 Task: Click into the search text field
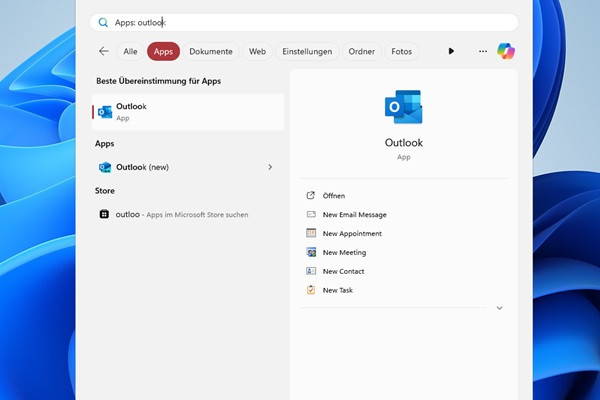coord(304,23)
